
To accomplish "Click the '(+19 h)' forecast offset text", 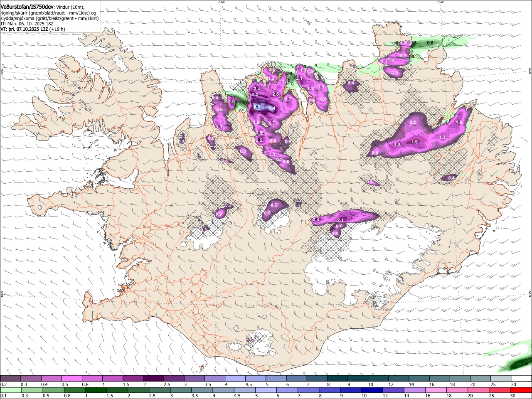I will click(57, 29).
